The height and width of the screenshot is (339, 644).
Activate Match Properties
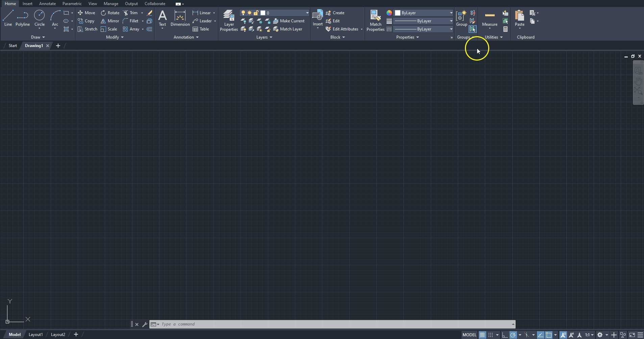point(375,21)
